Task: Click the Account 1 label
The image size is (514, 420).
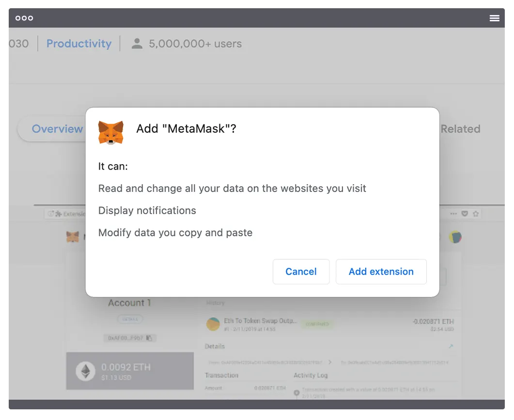Action: (129, 303)
